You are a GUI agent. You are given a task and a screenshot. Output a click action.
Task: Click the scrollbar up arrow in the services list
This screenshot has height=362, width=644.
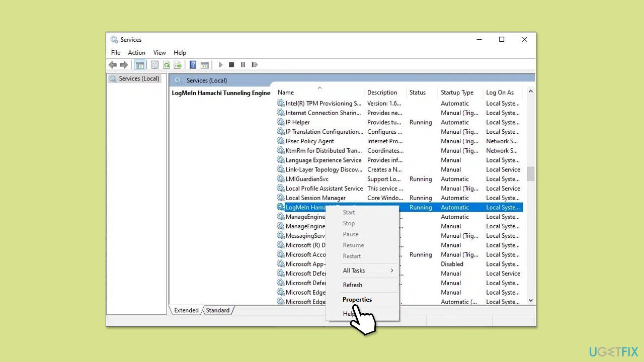[x=530, y=92]
